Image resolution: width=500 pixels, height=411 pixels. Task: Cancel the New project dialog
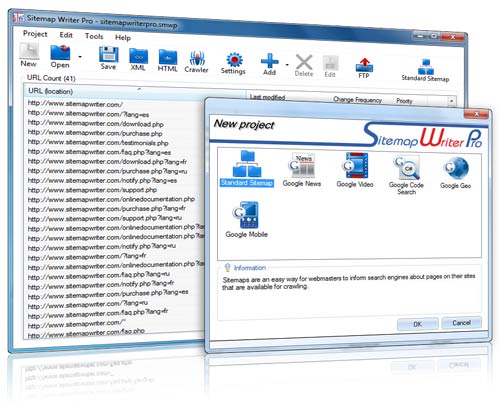point(461,323)
